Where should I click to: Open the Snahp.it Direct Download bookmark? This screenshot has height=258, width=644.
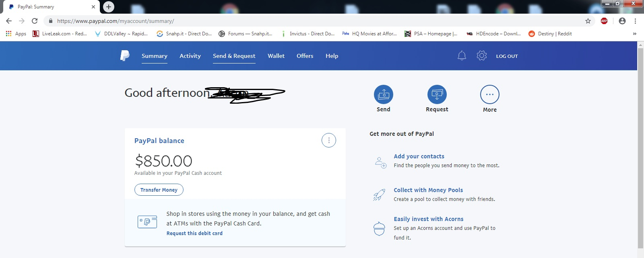(184, 34)
